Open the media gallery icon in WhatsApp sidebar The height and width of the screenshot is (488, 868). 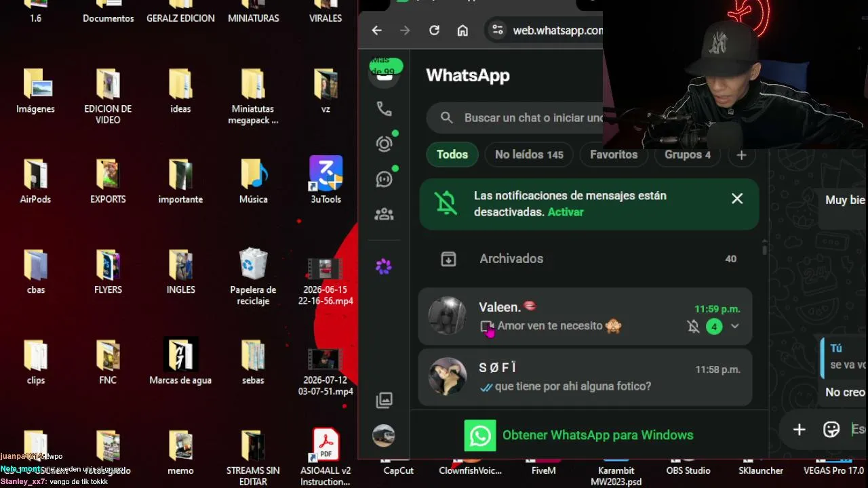384,400
